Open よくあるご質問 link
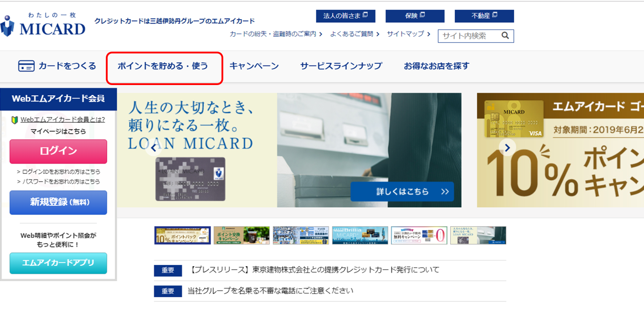Screen dimensions: 644x317 [354, 34]
